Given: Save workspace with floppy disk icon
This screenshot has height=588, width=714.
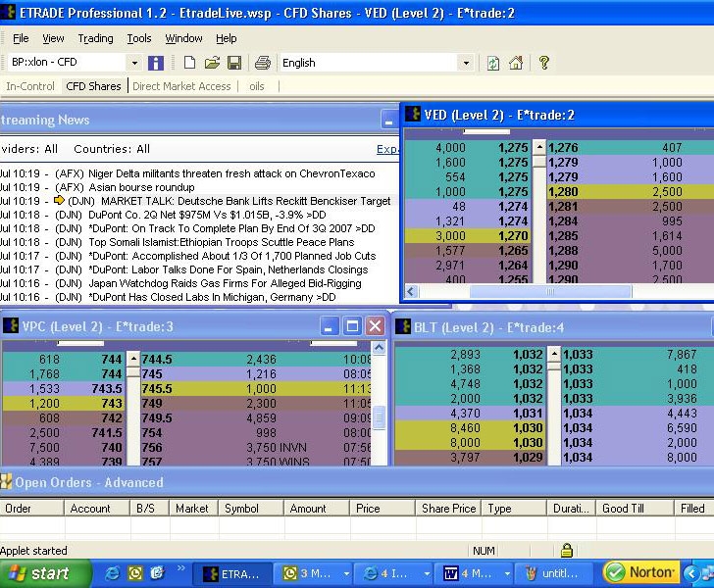Looking at the screenshot, I should pos(234,63).
